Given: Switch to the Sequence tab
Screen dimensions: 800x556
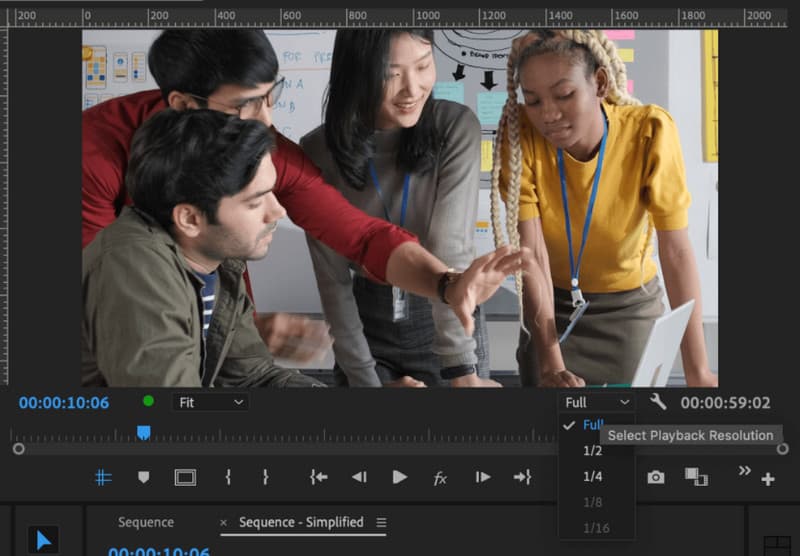Looking at the screenshot, I should point(146,522).
